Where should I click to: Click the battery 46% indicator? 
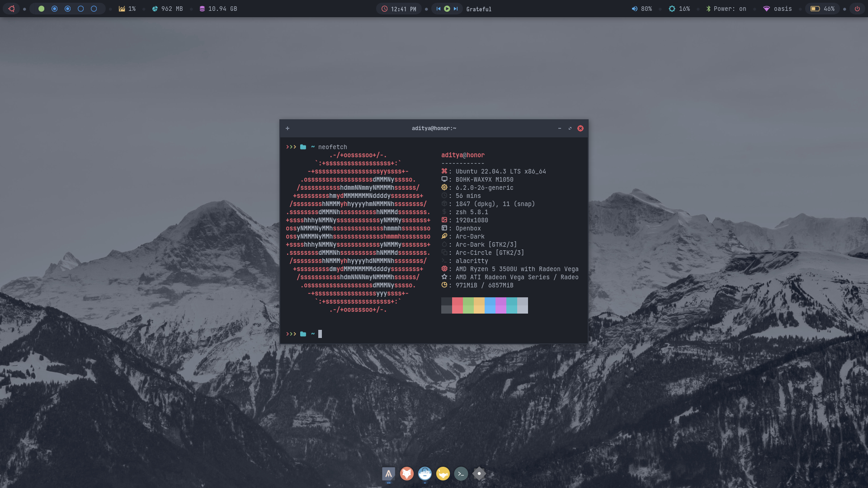pos(823,9)
